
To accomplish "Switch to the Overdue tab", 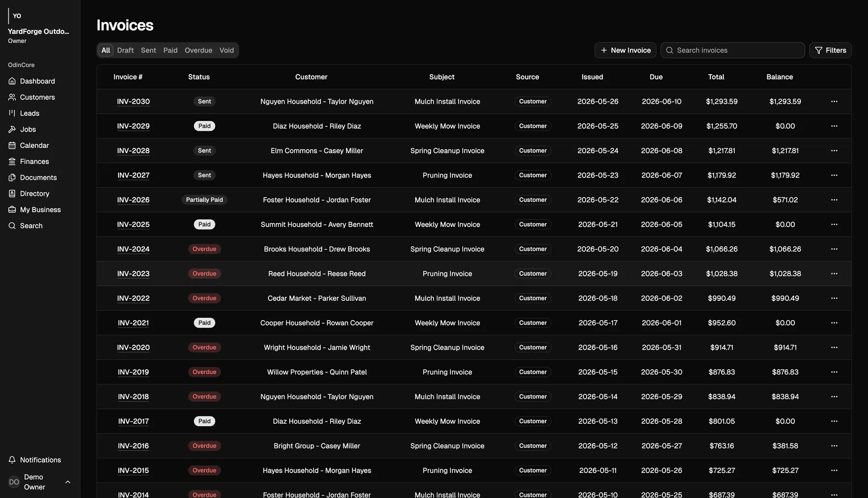I will click(198, 50).
